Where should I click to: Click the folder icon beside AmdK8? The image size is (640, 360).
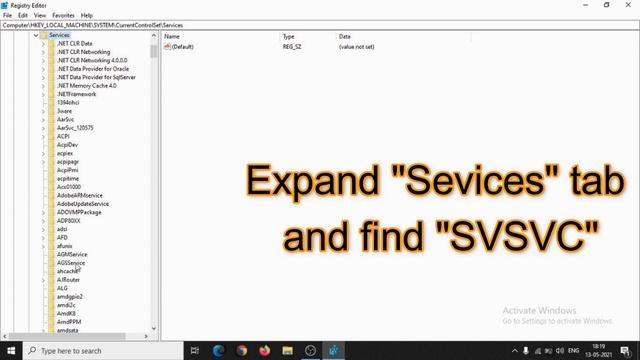coord(51,313)
